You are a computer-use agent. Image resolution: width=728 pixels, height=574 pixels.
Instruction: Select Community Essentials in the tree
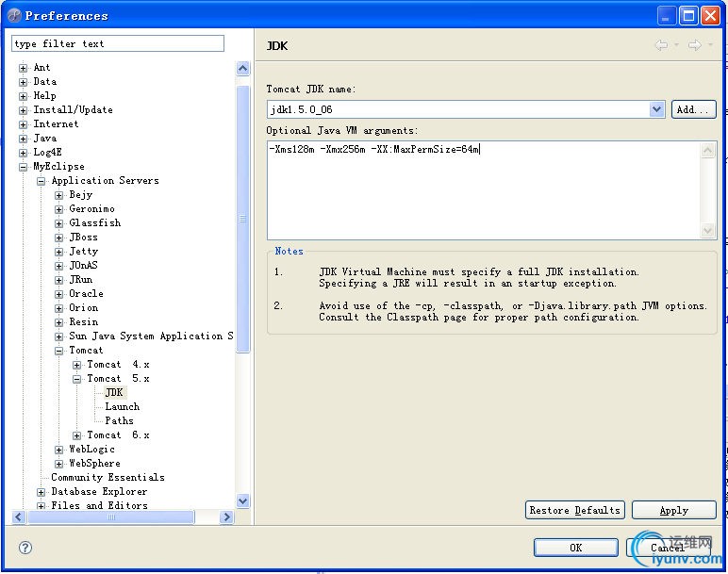click(x=108, y=477)
